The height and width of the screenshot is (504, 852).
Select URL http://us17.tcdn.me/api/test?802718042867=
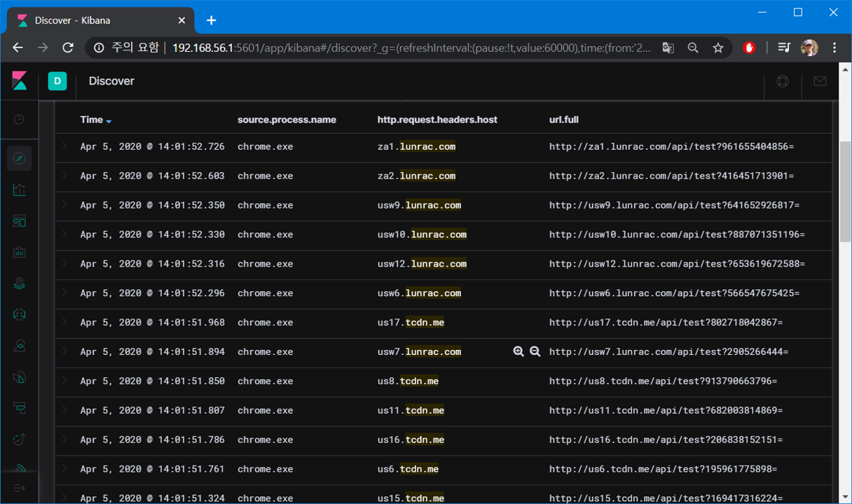point(666,322)
